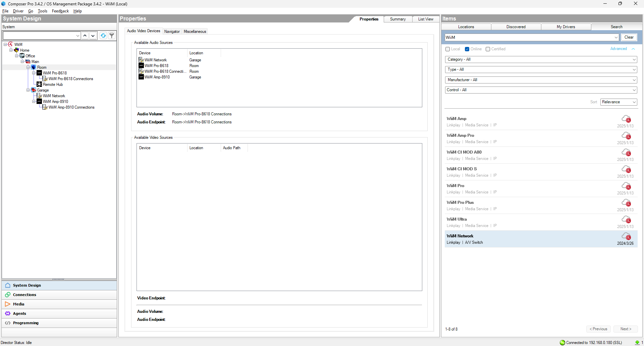
Task: Switch to the Miscellaneous tab
Action: [x=195, y=32]
